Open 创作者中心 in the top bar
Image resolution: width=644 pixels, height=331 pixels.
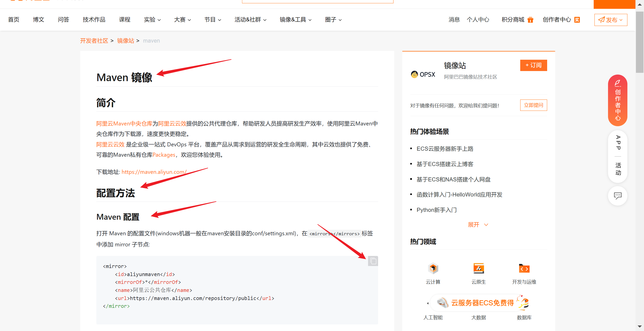[557, 20]
